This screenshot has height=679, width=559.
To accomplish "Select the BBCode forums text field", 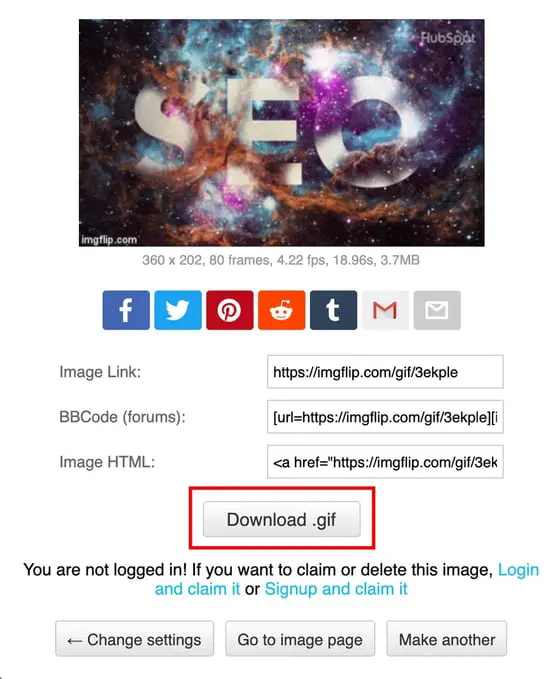I will (x=385, y=417).
